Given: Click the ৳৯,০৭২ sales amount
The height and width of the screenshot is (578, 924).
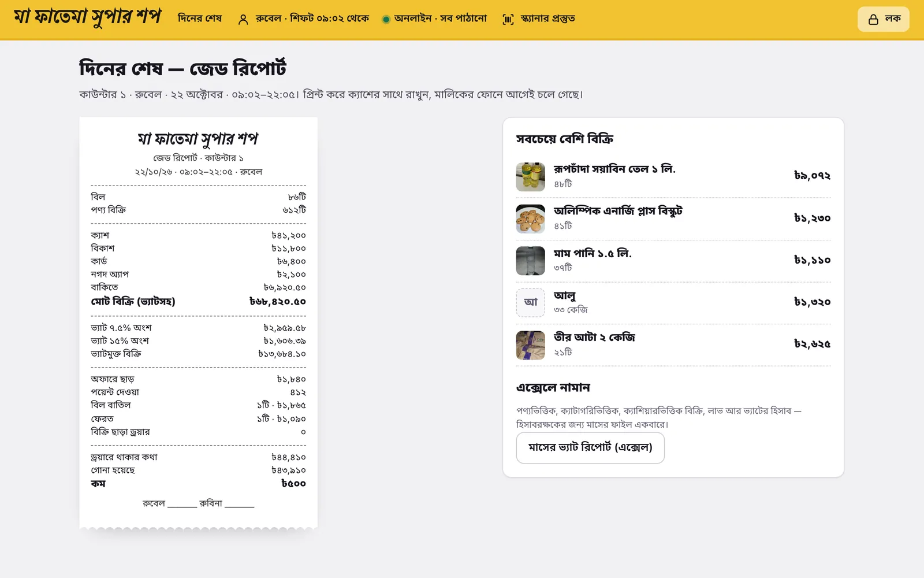Looking at the screenshot, I should point(813,176).
